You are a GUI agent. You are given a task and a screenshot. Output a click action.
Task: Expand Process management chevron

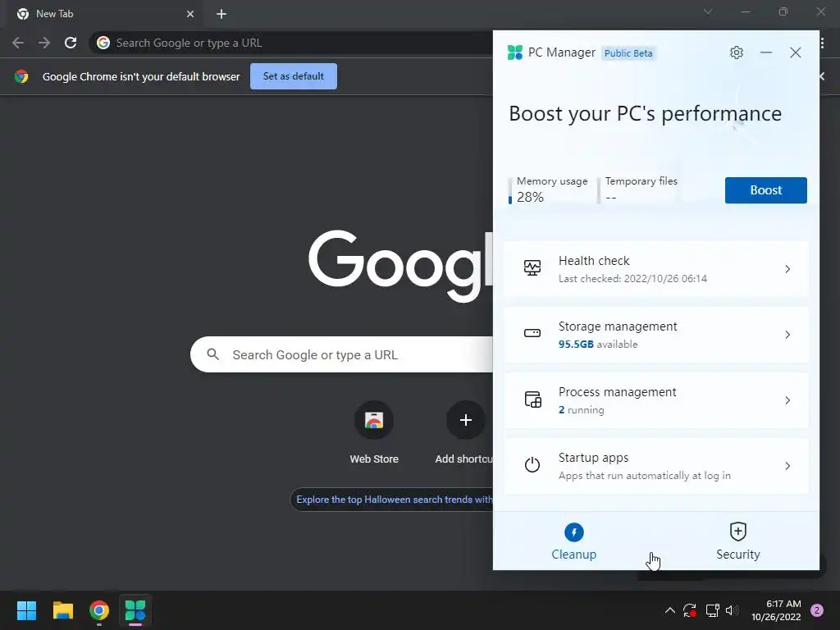787,400
